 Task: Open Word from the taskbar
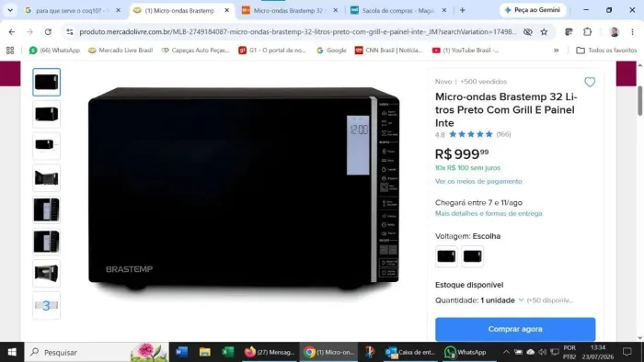pos(181,352)
